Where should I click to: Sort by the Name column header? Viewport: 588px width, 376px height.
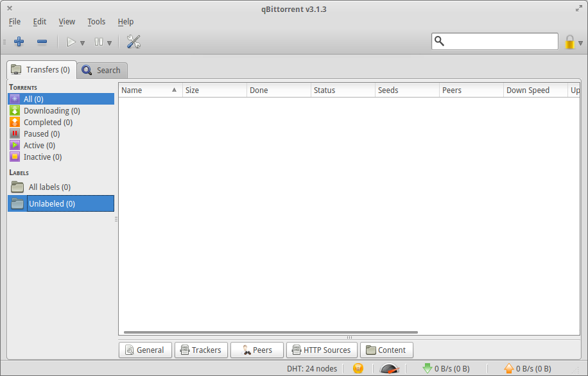tap(150, 90)
